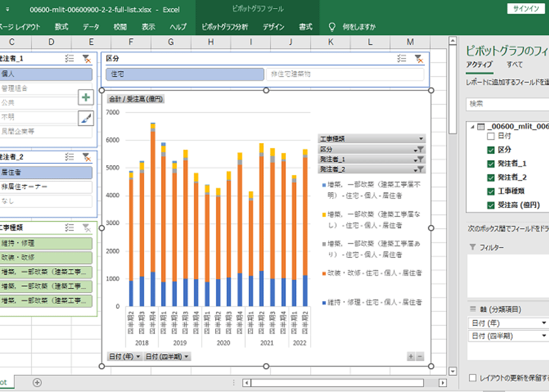
Task: Click the 軸 (分類項目) area icon
Action: tap(473, 309)
